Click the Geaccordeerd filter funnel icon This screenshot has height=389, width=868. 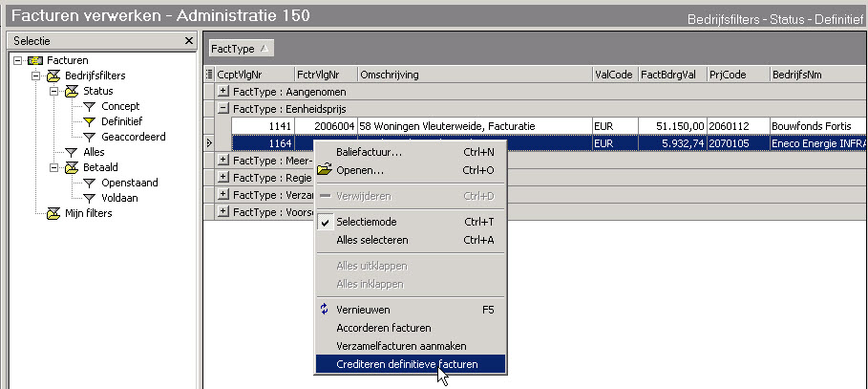tap(89, 137)
